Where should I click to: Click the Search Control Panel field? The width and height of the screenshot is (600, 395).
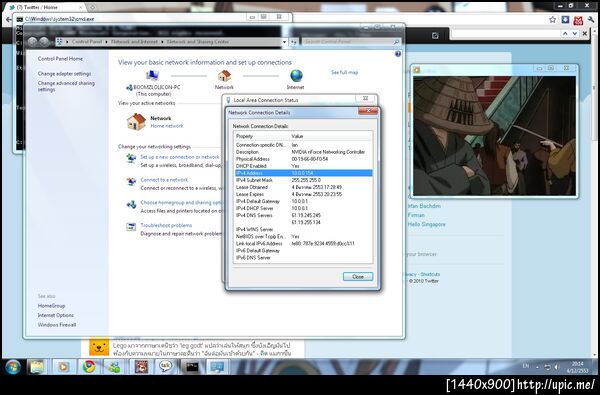pos(350,42)
